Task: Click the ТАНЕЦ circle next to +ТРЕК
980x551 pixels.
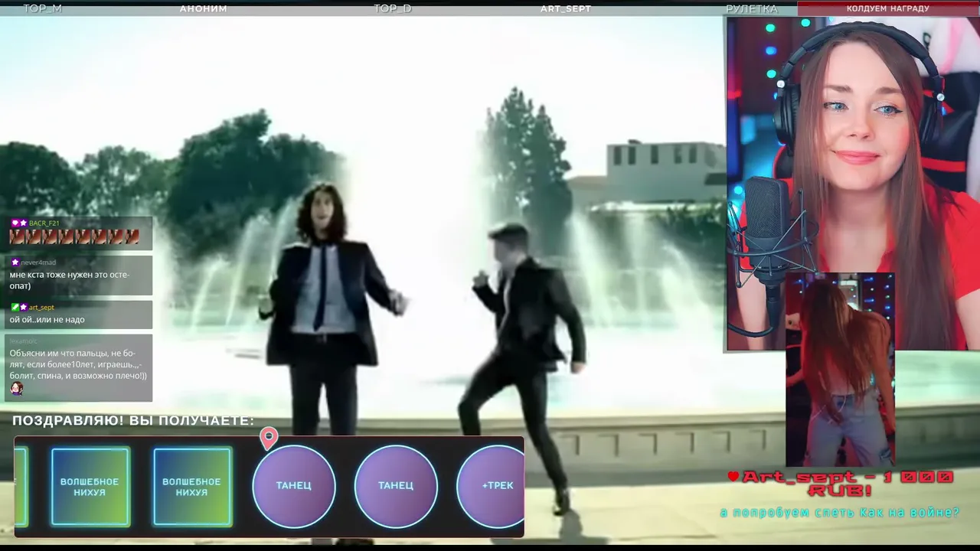Action: coord(396,486)
